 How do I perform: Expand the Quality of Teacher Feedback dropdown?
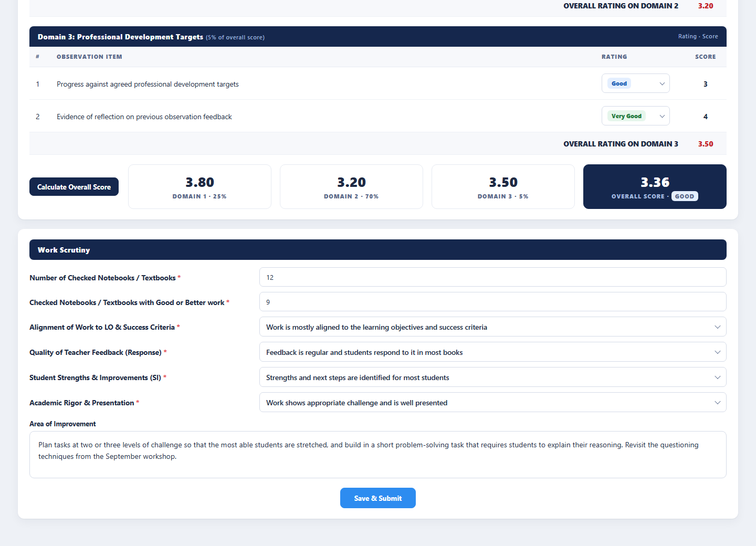pos(493,352)
